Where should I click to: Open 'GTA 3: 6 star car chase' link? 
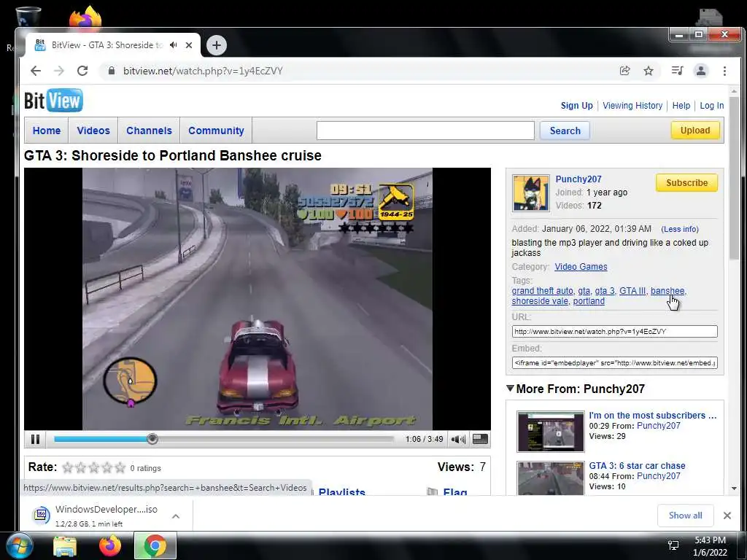click(637, 466)
